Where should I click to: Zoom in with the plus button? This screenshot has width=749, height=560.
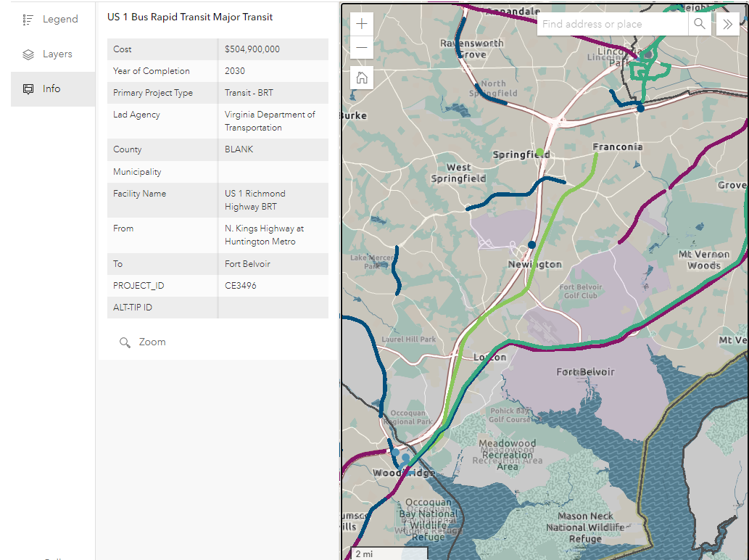pos(361,23)
